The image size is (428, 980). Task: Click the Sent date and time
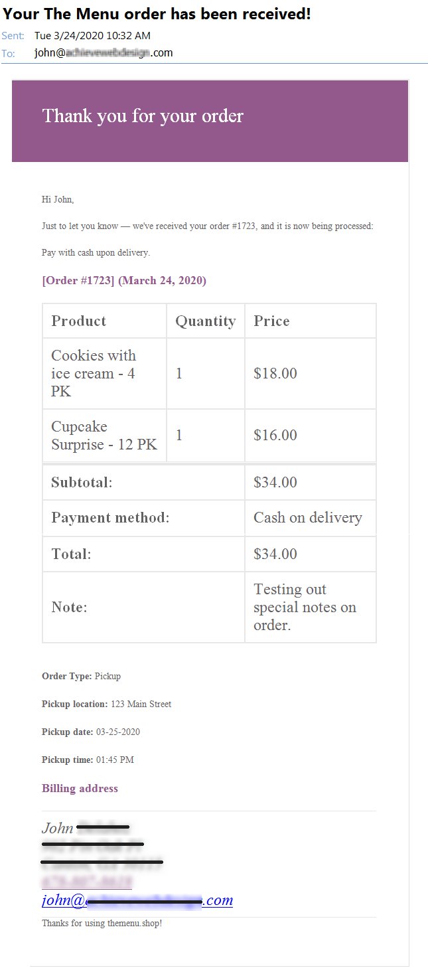(x=92, y=35)
